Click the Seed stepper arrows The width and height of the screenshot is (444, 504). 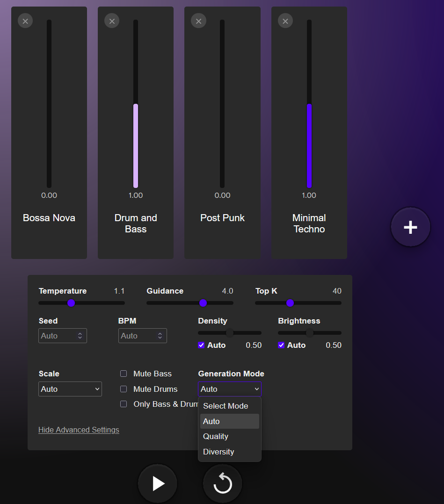tap(80, 336)
